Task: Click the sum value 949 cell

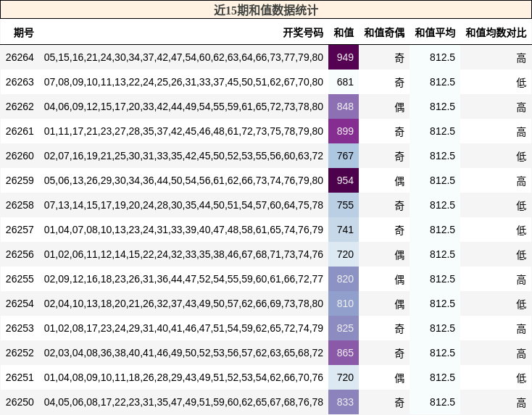Action: click(344, 57)
